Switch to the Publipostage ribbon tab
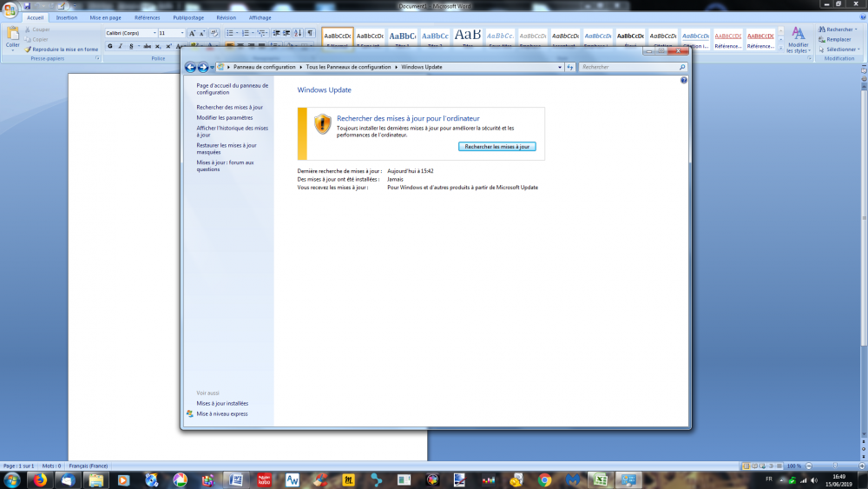The width and height of the screenshot is (868, 489). click(188, 17)
